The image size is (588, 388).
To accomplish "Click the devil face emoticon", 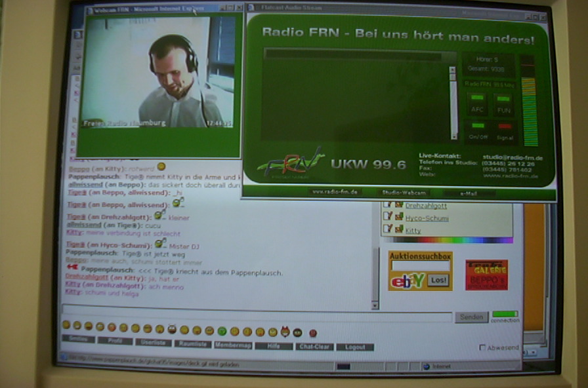I will [x=285, y=332].
